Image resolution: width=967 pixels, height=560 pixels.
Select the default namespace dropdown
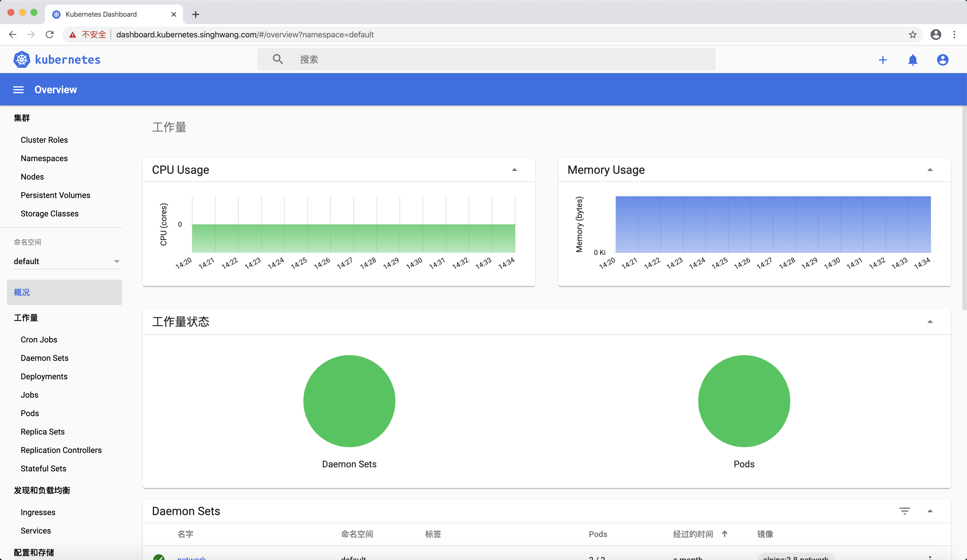pos(64,261)
